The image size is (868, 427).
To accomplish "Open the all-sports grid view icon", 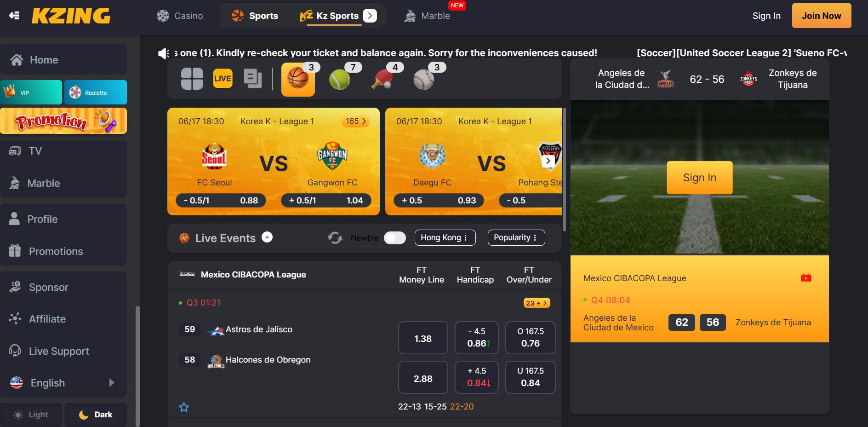I will click(192, 79).
